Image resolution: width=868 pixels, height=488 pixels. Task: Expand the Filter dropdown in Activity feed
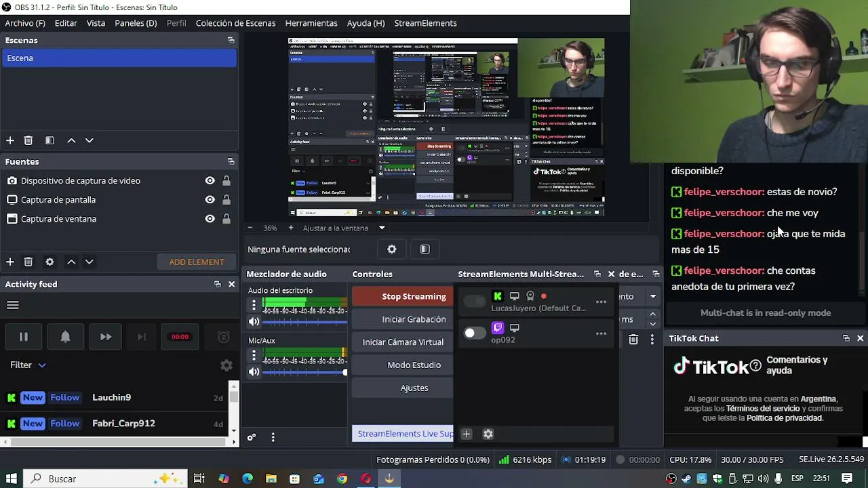(28, 365)
